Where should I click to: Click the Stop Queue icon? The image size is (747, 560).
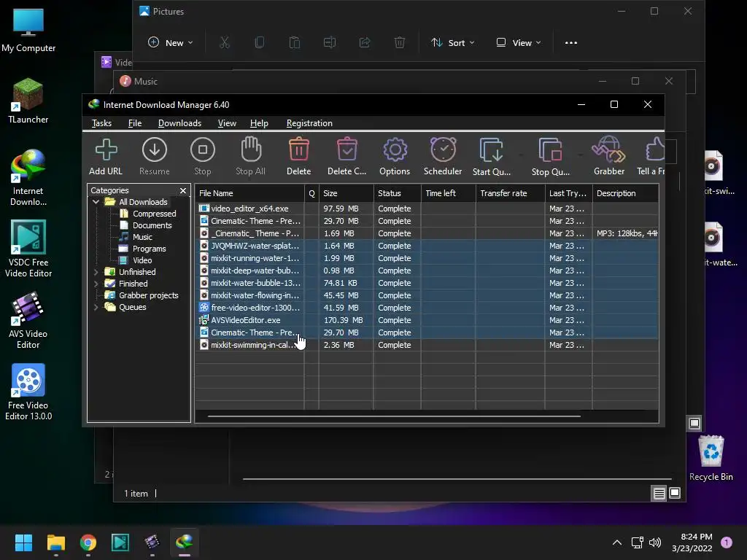pos(551,156)
